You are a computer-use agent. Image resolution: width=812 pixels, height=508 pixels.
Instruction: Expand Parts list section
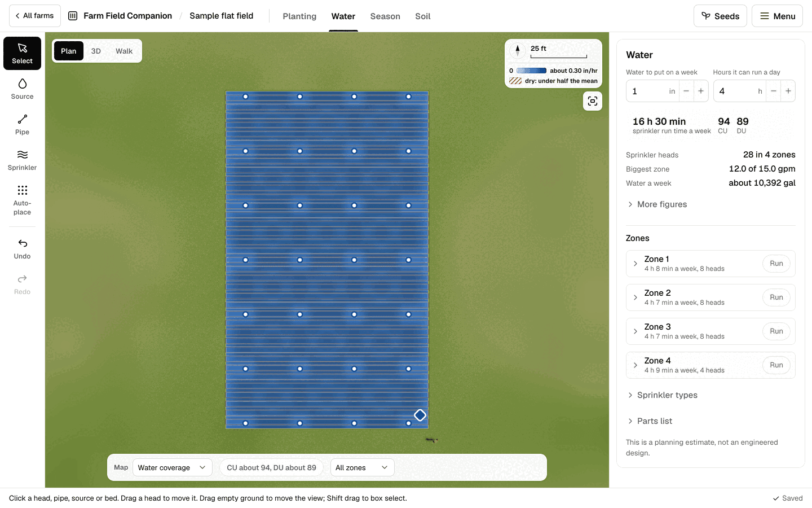click(x=650, y=421)
